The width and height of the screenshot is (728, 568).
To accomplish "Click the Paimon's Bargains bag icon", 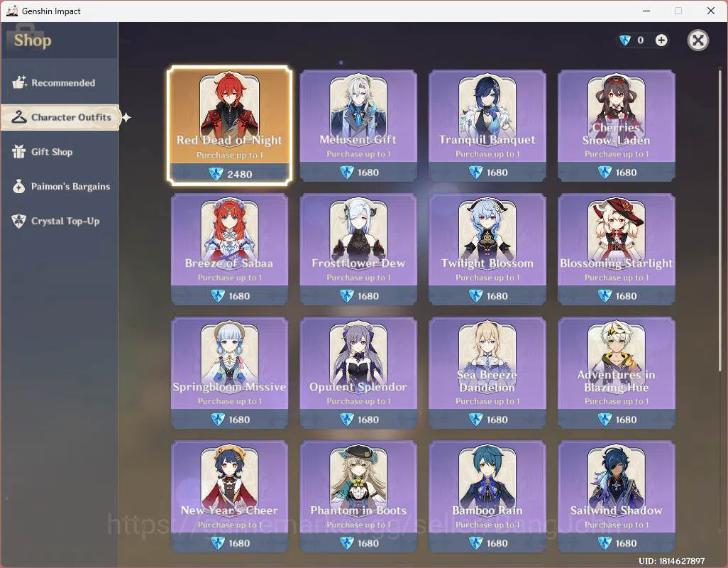I will [x=19, y=186].
